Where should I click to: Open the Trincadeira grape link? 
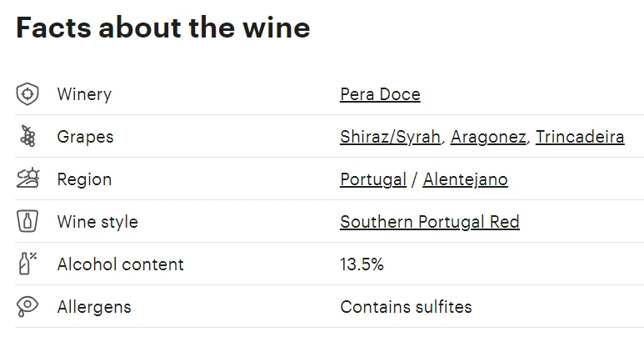pos(580,137)
